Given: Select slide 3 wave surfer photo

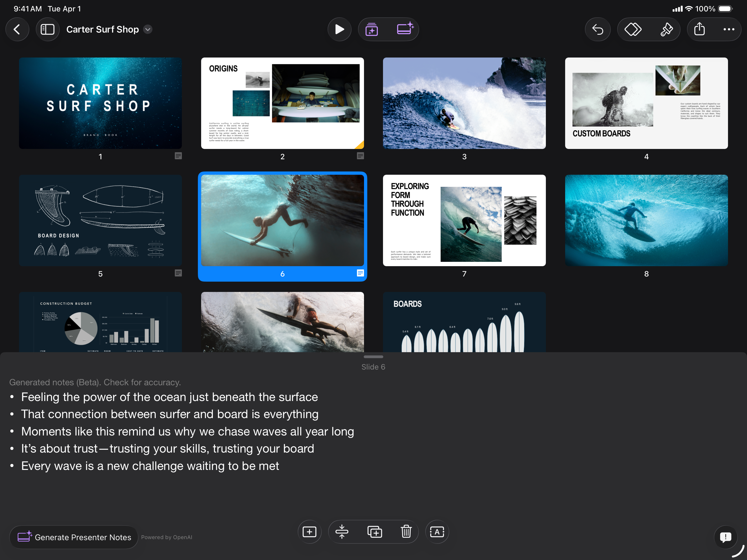Looking at the screenshot, I should (464, 103).
